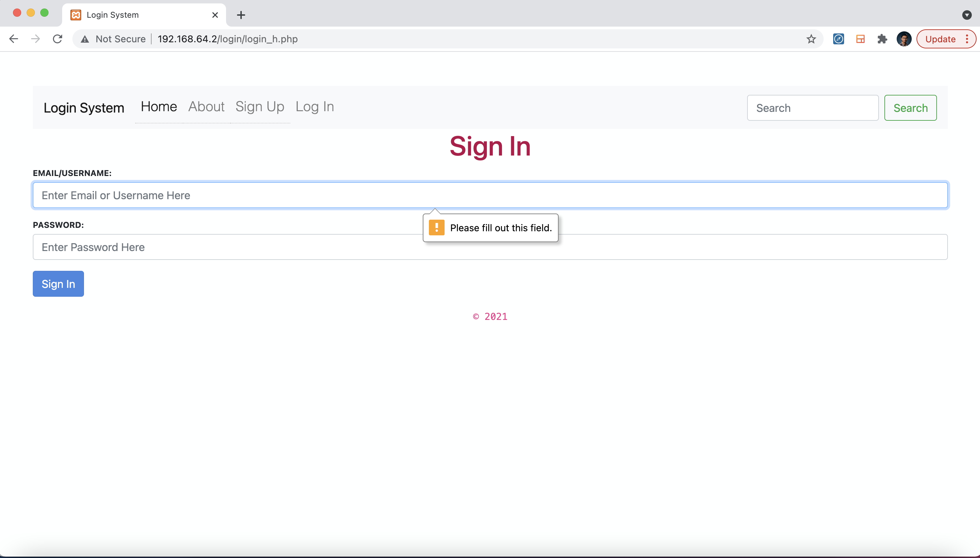The image size is (980, 558).
Task: Click the browser forward arrow
Action: coord(35,39)
